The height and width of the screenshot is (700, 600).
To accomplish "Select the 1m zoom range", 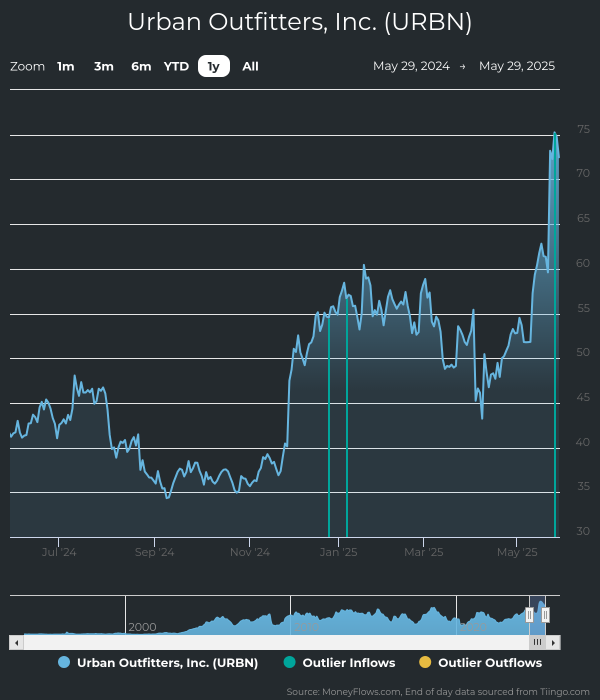I will point(65,66).
